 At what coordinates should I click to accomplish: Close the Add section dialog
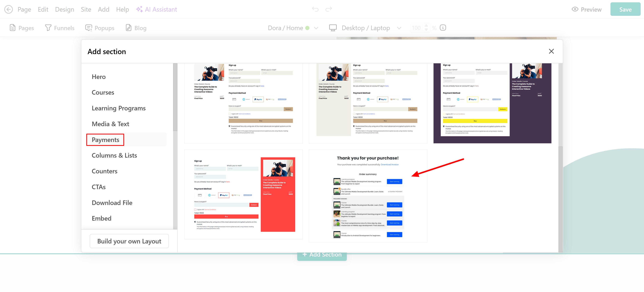551,51
